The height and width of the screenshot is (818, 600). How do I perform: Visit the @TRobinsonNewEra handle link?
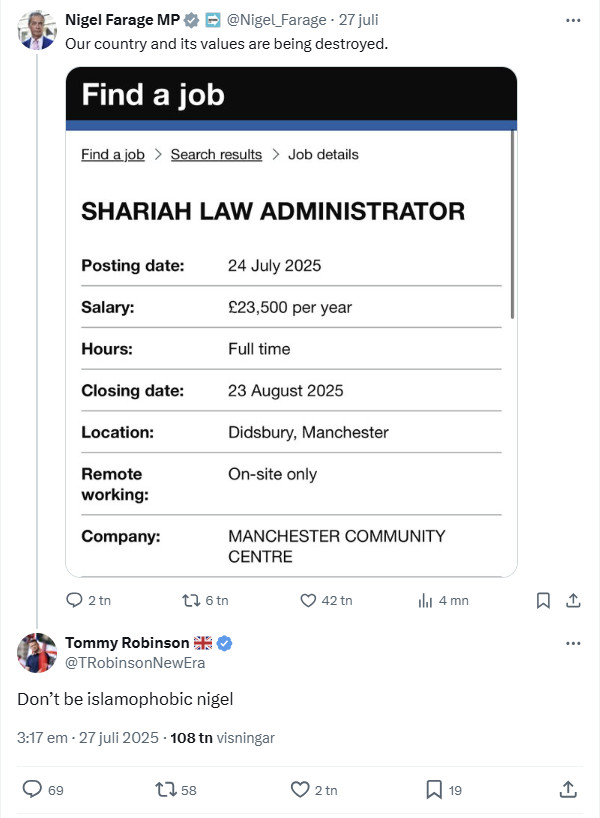tap(135, 663)
